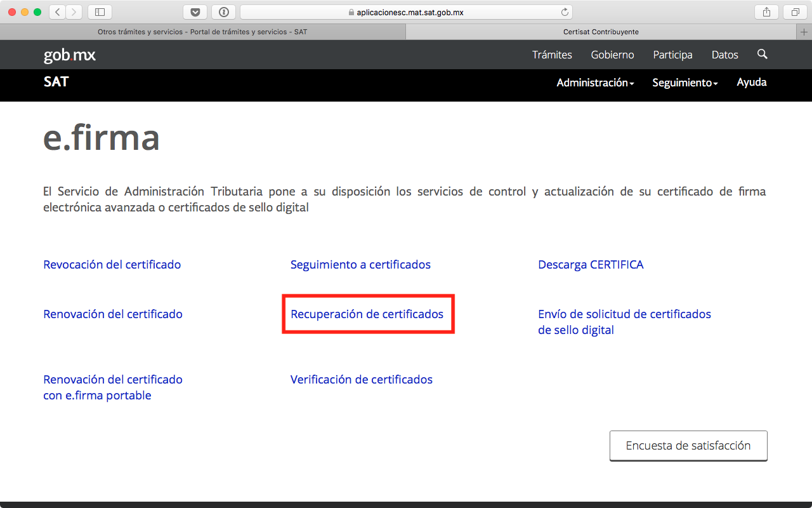Click the e.firma page heading

point(101,137)
